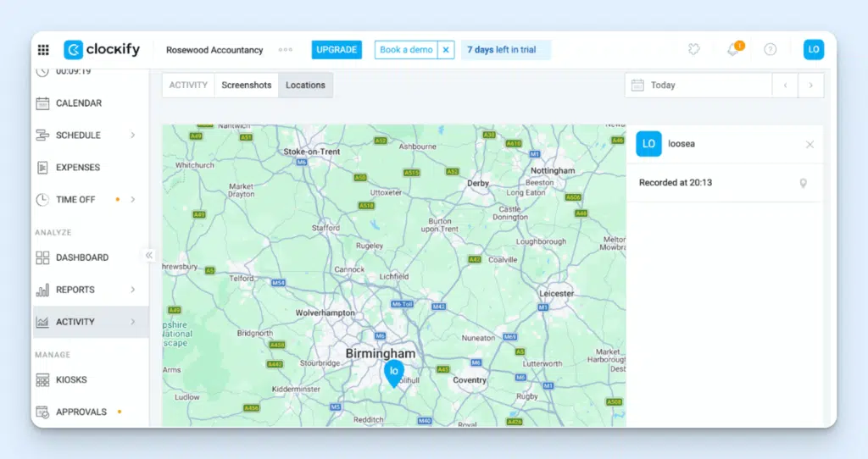Click the Activity chart icon in sidebar
Screen dimensions: 868x459
pos(42,322)
